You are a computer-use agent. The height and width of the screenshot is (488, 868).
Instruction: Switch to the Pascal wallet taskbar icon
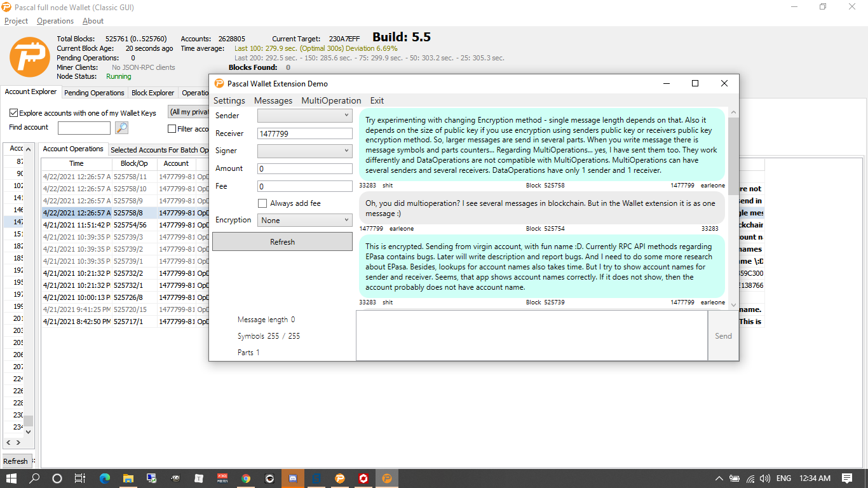pyautogui.click(x=340, y=478)
